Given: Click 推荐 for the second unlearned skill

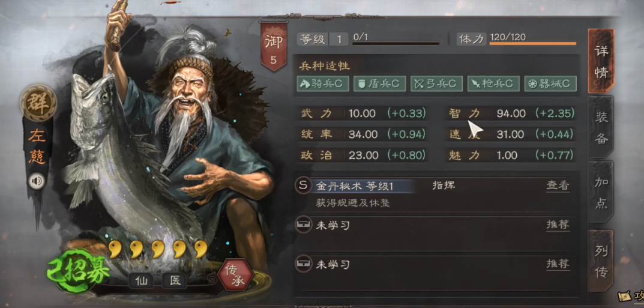Looking at the screenshot, I should click(558, 264).
